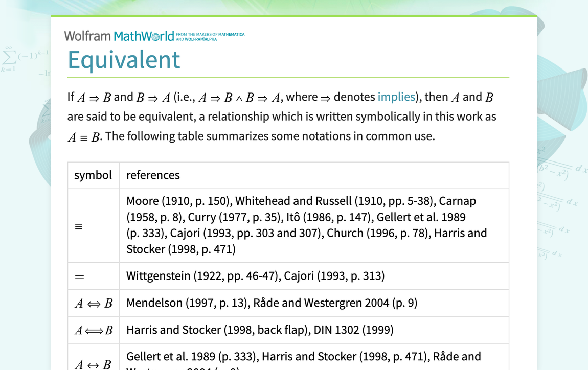This screenshot has height=370, width=588.
Task: Select the double-arrow symbol next to Mendelson reference
Action: tap(93, 303)
